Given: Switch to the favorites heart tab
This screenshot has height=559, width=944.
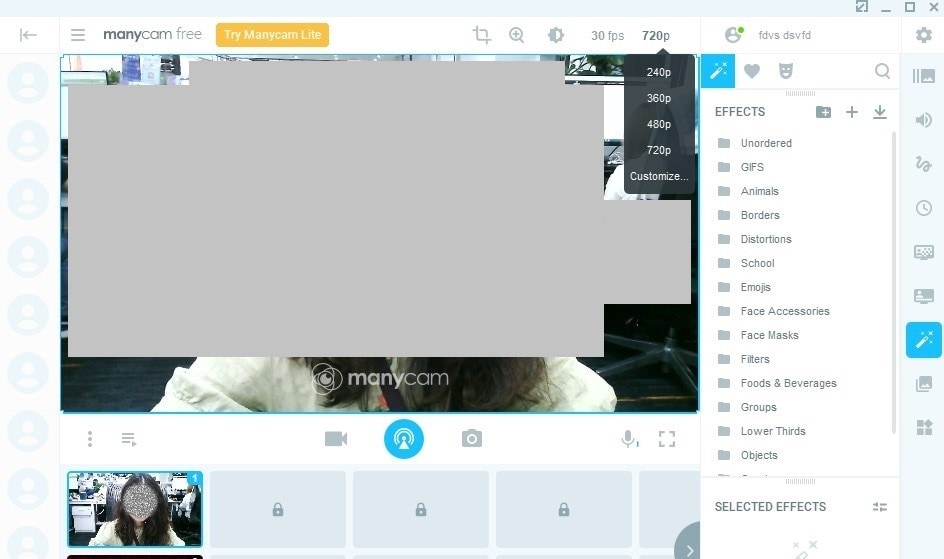Looking at the screenshot, I should coord(752,71).
